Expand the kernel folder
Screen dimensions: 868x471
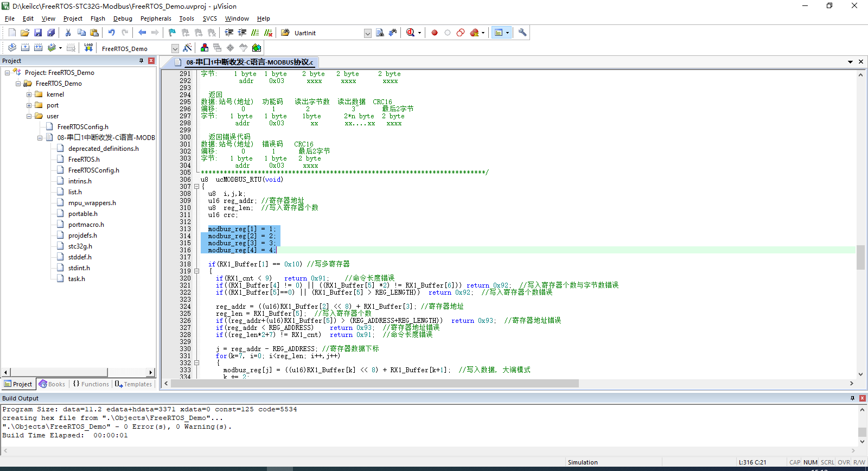click(29, 94)
